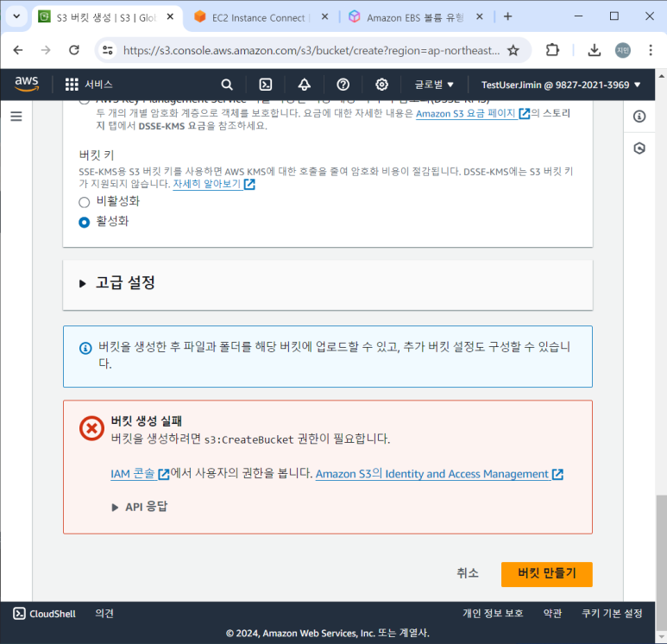Open the 개인 정보 보호 footer link

[493, 613]
